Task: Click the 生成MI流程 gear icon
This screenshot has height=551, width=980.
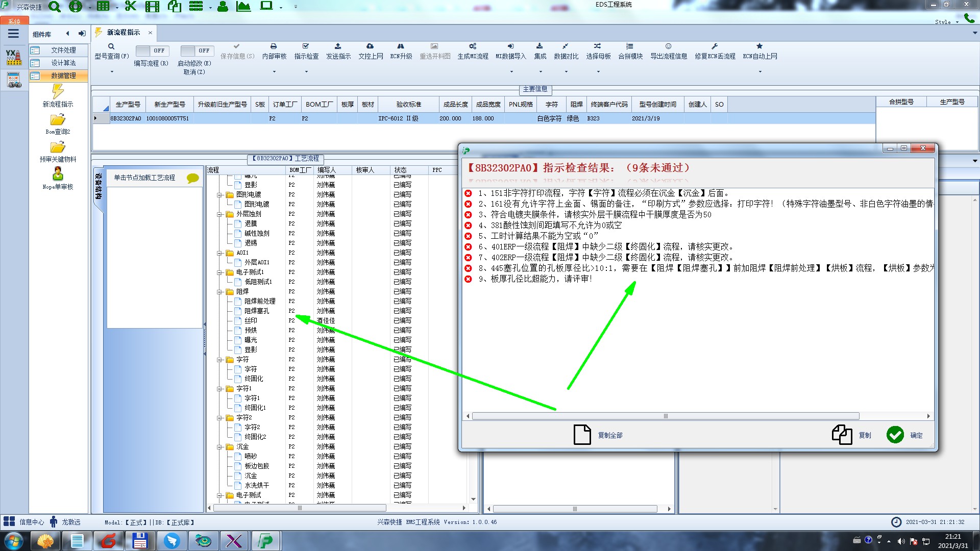Action: [473, 46]
